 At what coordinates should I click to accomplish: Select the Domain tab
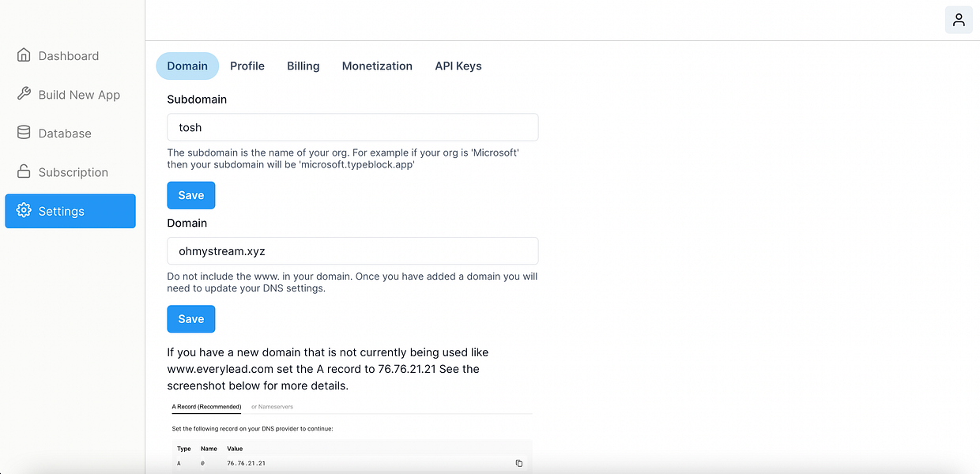[x=187, y=66]
